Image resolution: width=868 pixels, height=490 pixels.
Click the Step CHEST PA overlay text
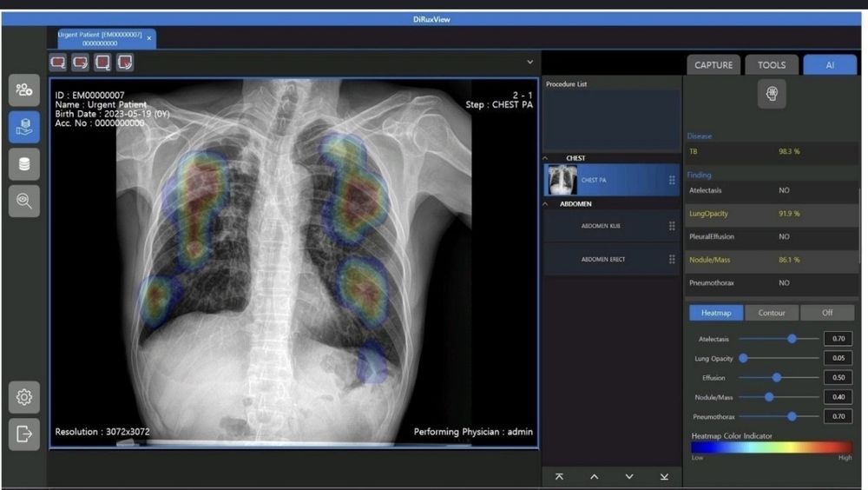point(499,105)
